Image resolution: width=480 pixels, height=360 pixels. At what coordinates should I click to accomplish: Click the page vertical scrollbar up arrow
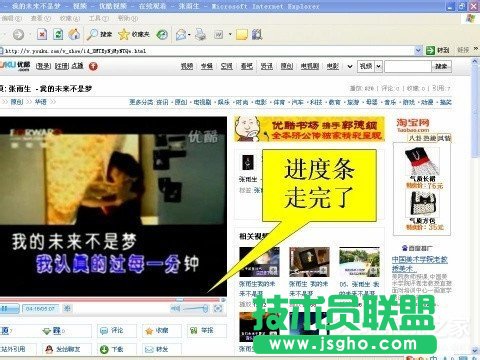pos(476,62)
